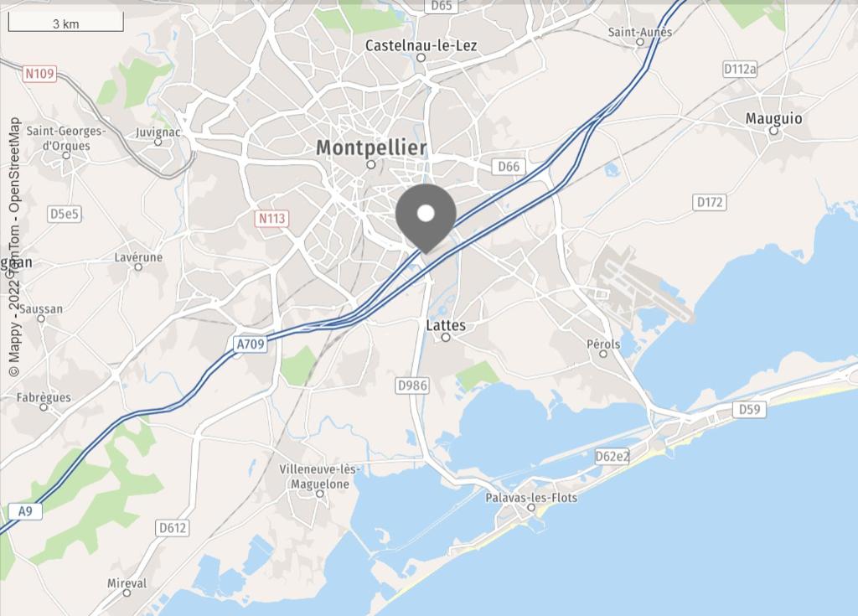
Task: Click the D612 road badge
Action: [x=173, y=528]
